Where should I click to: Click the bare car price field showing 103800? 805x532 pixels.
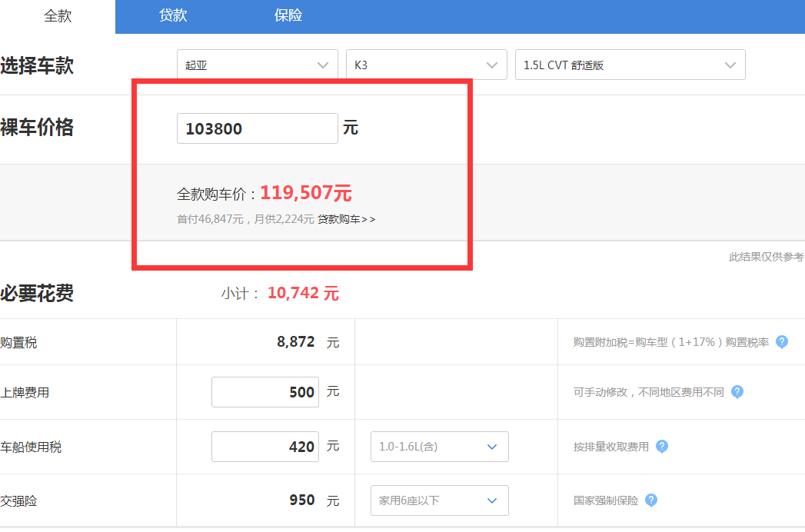258,128
